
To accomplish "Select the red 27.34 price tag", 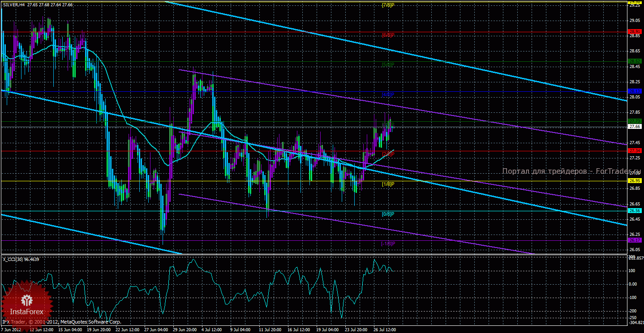I will click(x=635, y=151).
